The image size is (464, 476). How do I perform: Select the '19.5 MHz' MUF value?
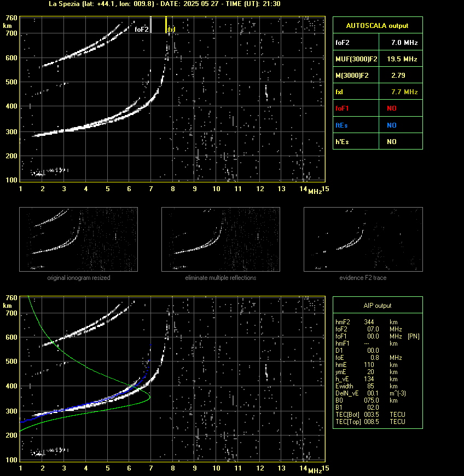(x=402, y=59)
